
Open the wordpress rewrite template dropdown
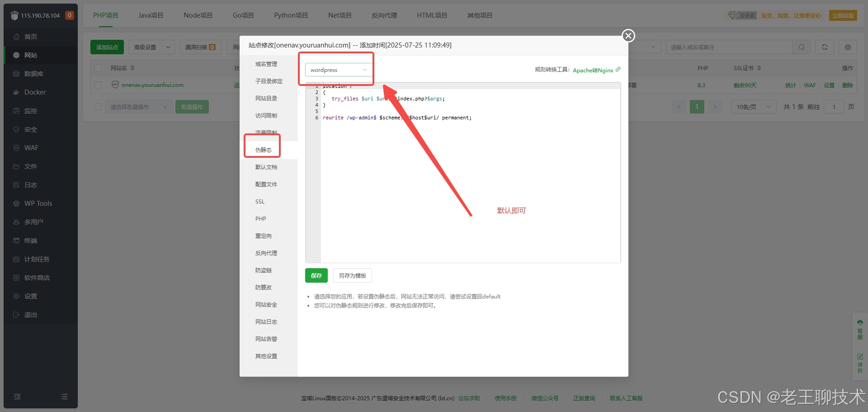[338, 70]
